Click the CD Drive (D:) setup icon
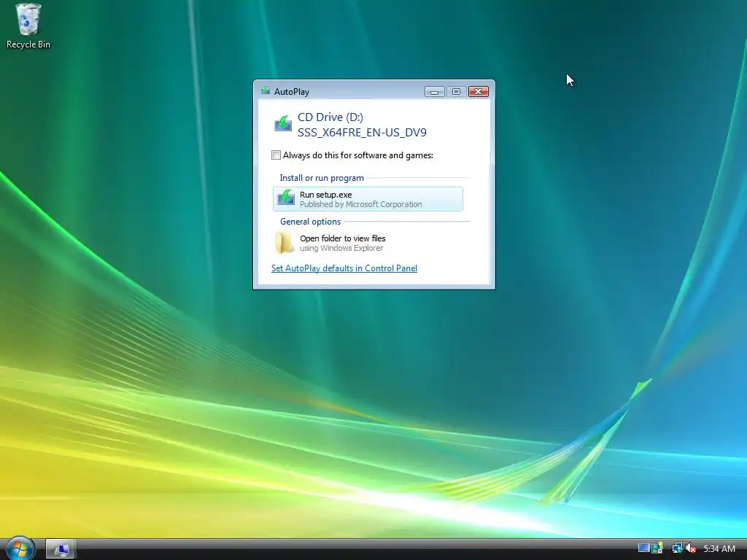 tap(283, 124)
